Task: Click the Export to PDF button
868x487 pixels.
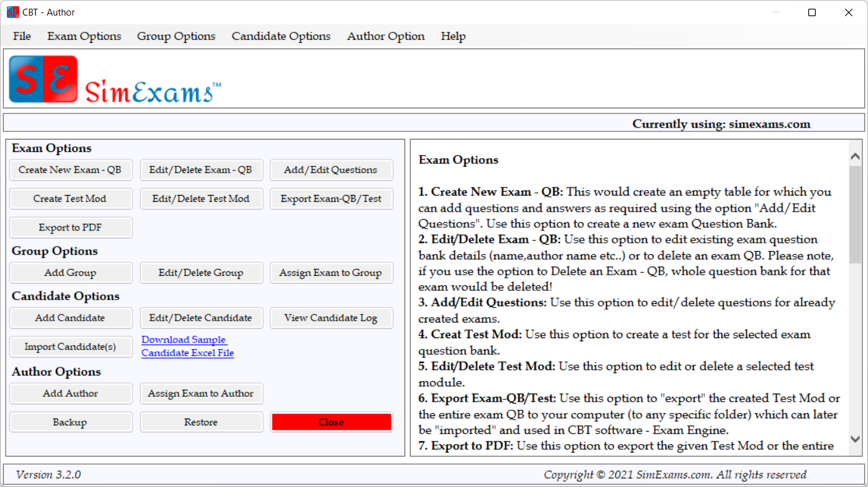Action: click(70, 227)
